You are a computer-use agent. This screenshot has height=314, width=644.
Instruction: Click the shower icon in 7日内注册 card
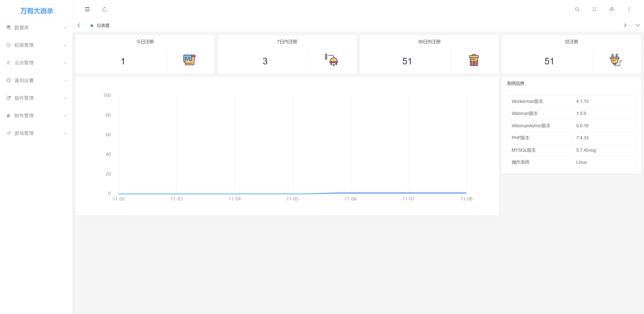[x=332, y=60]
